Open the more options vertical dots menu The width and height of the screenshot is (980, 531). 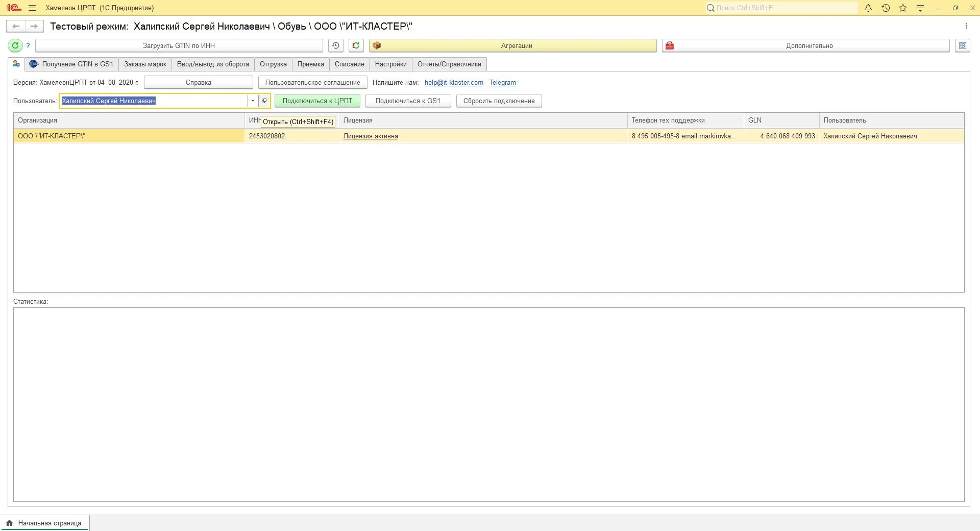click(966, 26)
